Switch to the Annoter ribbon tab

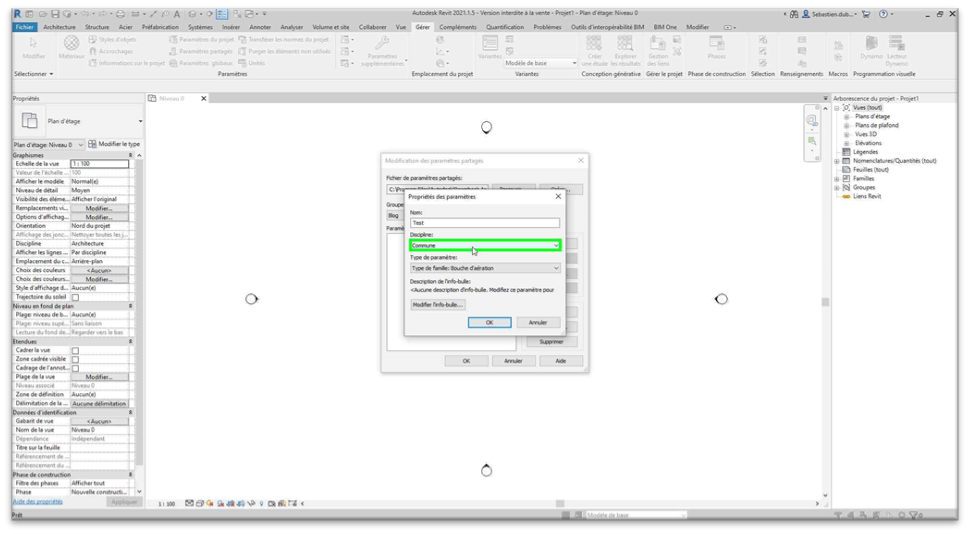point(260,27)
